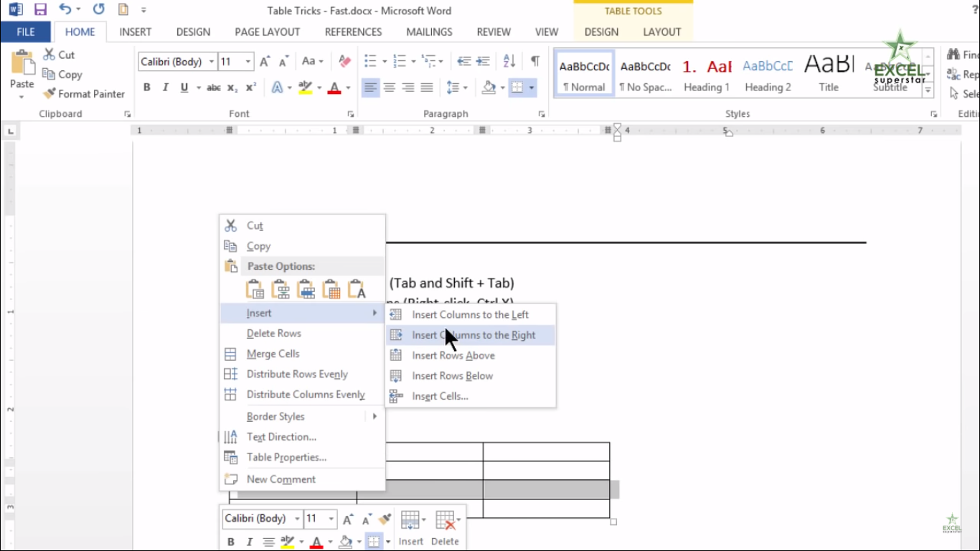This screenshot has width=980, height=551.
Task: Open the Line Spacing dropdown
Action: pos(457,88)
